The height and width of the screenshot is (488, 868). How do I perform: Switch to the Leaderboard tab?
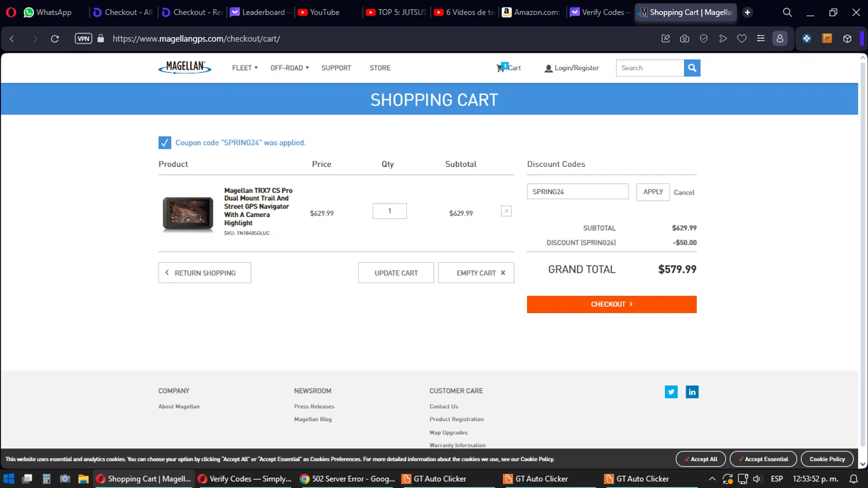[259, 12]
